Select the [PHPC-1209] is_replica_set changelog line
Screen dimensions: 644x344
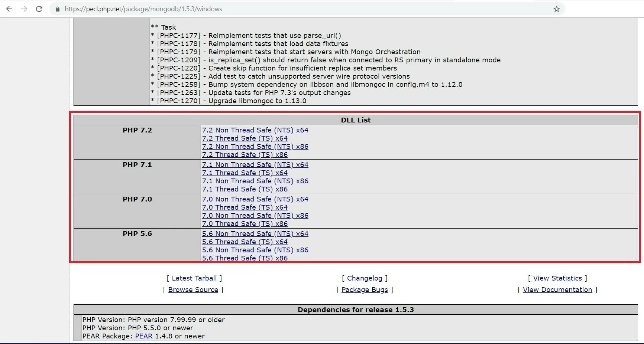[x=326, y=60]
